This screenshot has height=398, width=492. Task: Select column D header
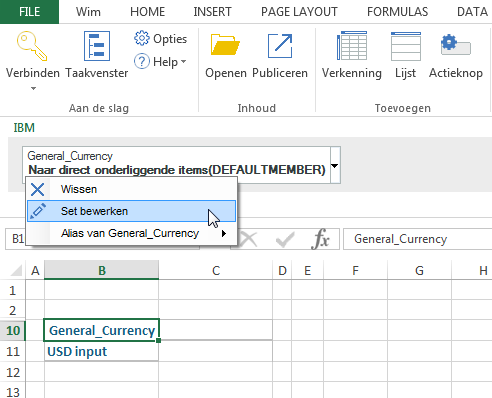282,270
